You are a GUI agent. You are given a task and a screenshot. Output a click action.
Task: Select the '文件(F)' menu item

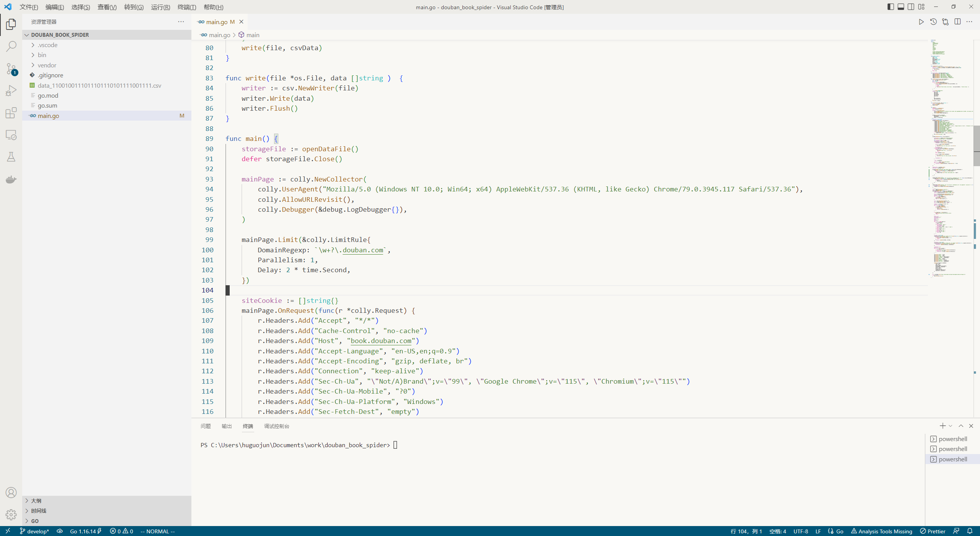[x=28, y=7]
